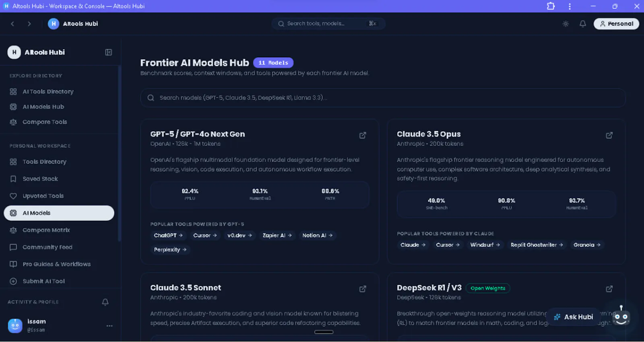Focus the top search tools field
The height and width of the screenshot is (342, 644).
pos(328,24)
